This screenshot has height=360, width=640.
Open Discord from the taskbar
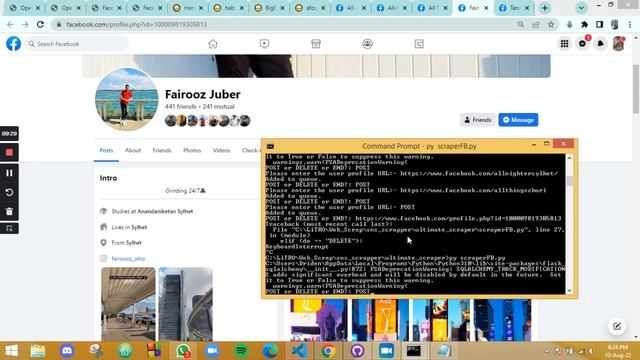coord(67,351)
